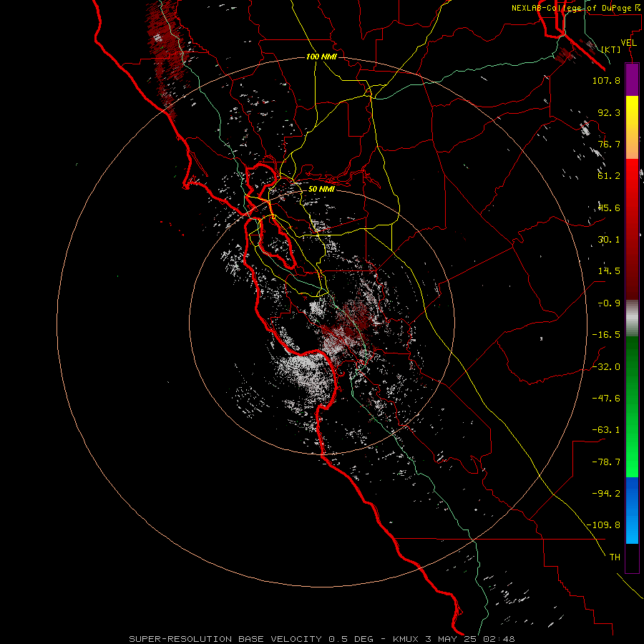
Task: Pick the green segment of the velocity color bar
Action: coord(632,406)
